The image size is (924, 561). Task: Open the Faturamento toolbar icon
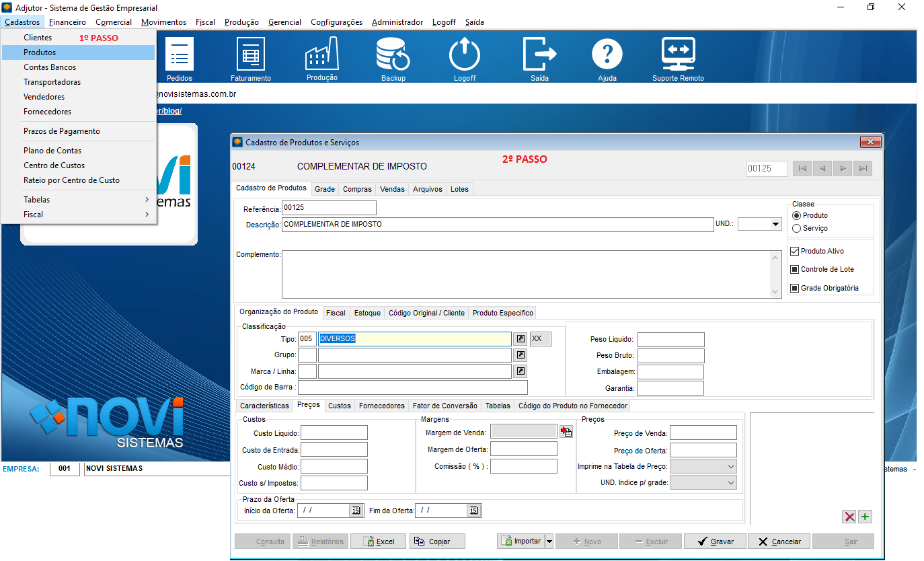[x=251, y=59]
